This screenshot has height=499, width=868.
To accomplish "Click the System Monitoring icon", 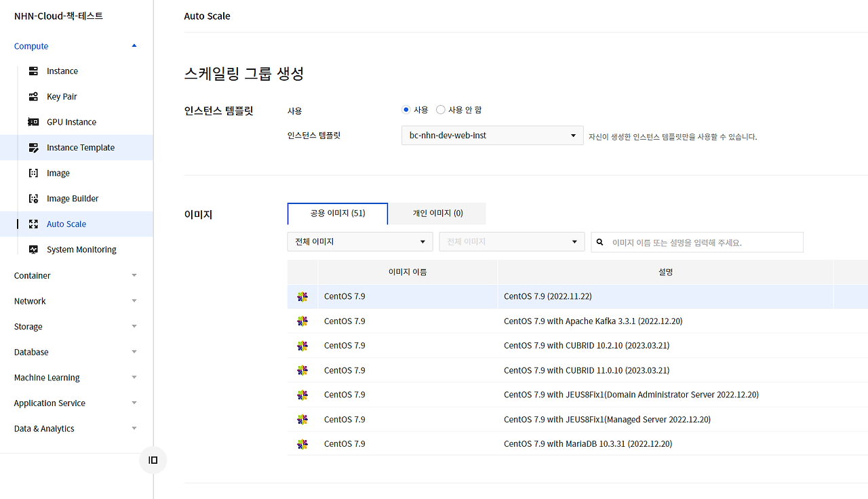I will click(33, 249).
